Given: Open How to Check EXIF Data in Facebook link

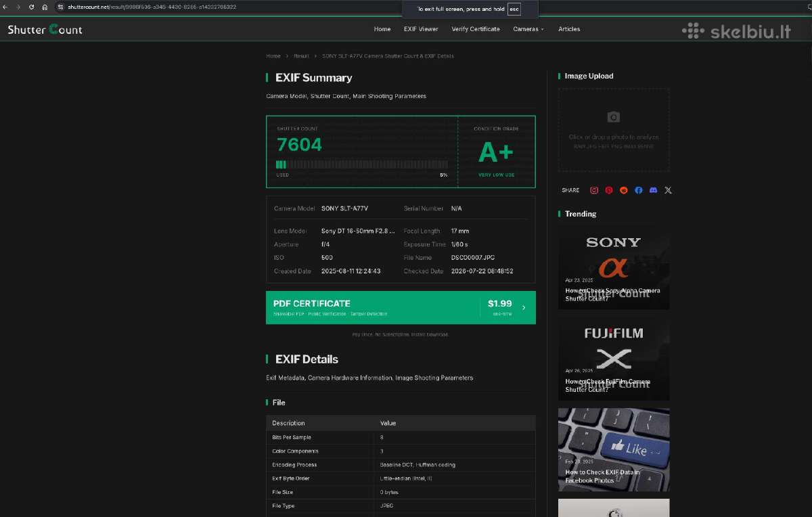Looking at the screenshot, I should (x=602, y=476).
